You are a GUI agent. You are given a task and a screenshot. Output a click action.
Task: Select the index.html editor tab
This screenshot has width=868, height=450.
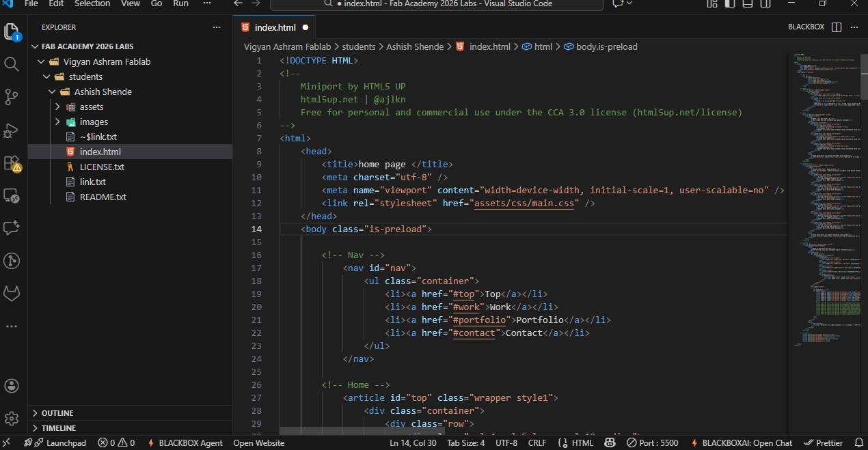click(274, 27)
